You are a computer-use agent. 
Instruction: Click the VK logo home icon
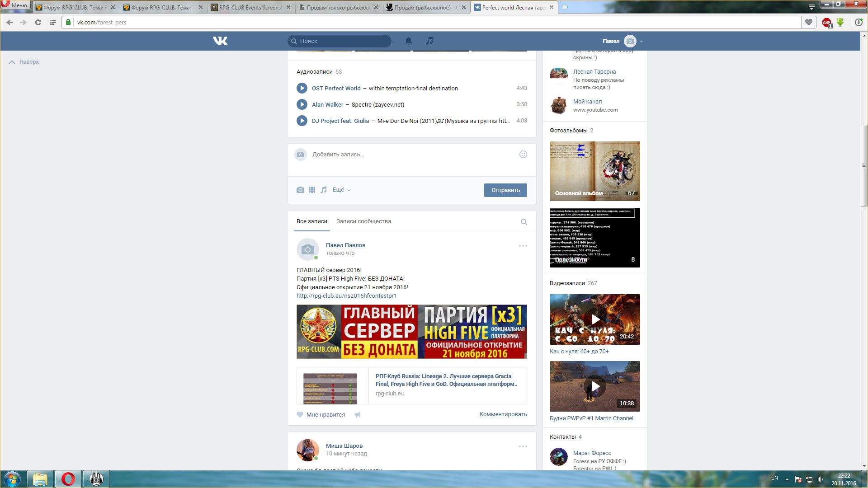[x=220, y=41]
